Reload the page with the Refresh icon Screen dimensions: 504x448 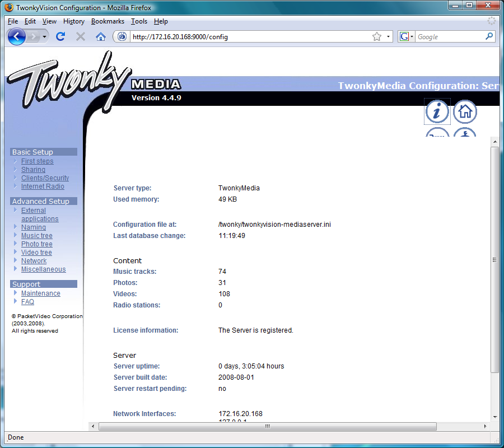[60, 36]
